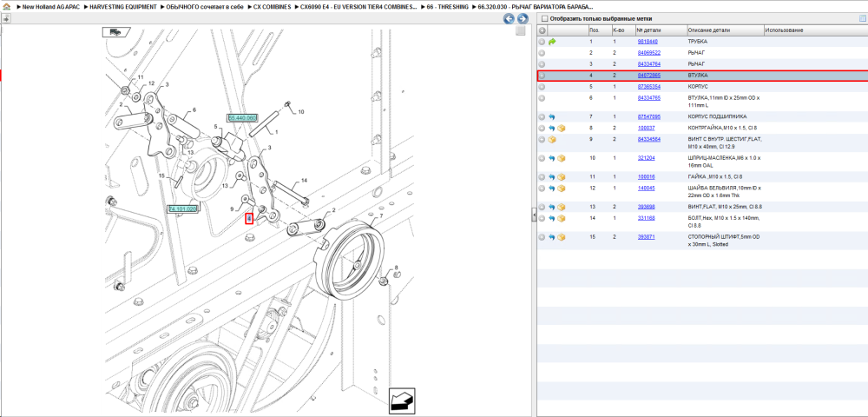Click the blue arrow icon for part 393871

click(x=552, y=237)
